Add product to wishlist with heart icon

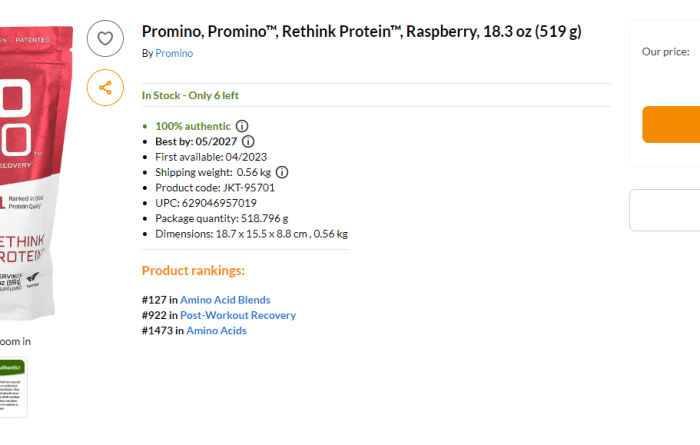coord(104,40)
